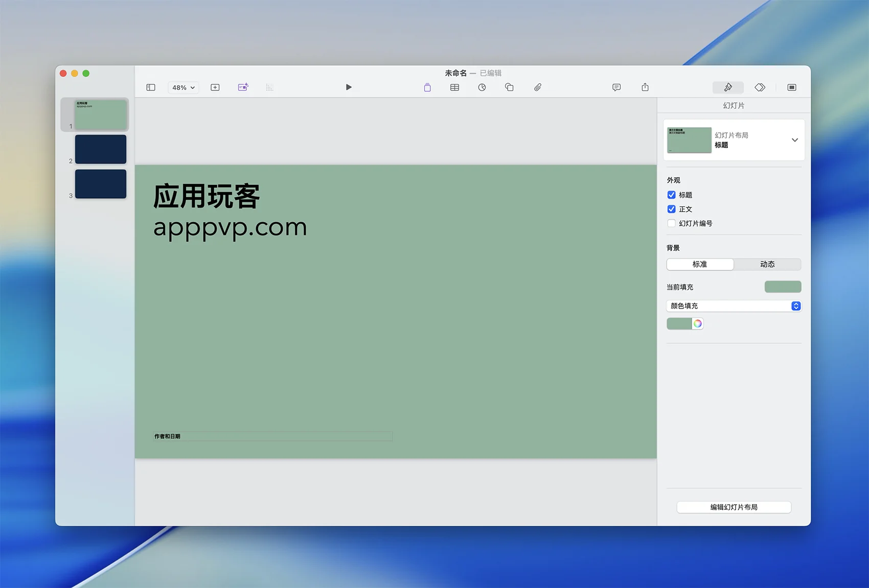This screenshot has height=588, width=869.
Task: Open the Animate inspector diamond icon
Action: 760,87
